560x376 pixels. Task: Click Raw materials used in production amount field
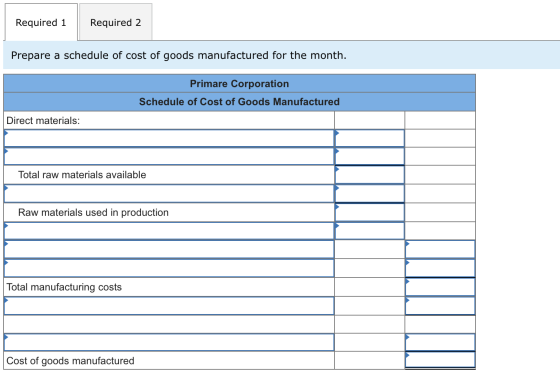370,212
